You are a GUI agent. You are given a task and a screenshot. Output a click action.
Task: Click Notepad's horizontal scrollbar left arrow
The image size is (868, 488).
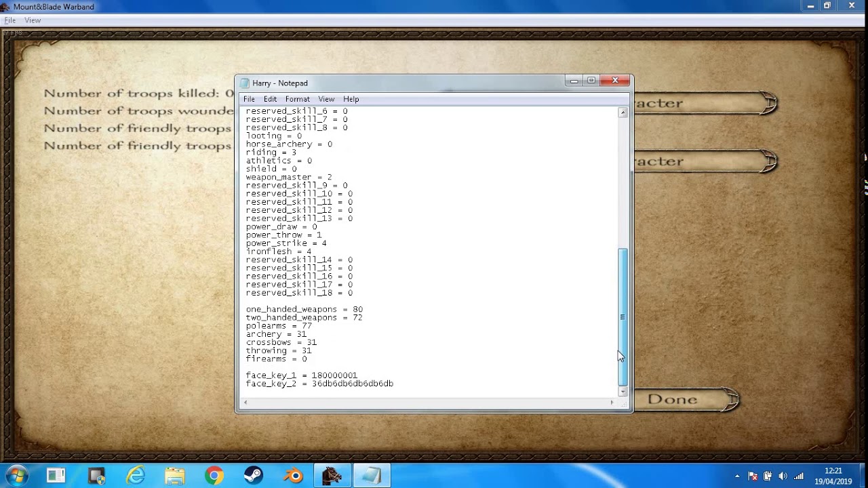245,403
